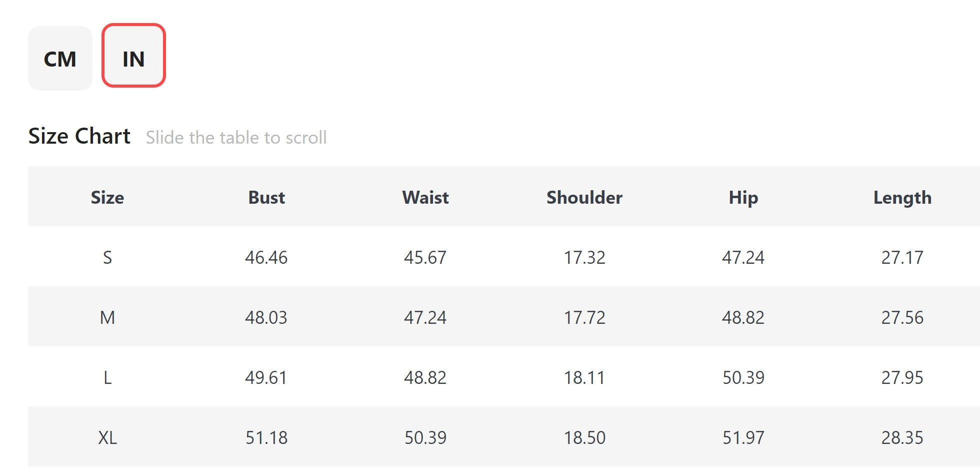Select the Shoulder column header
The height and width of the screenshot is (468, 980).
point(584,198)
